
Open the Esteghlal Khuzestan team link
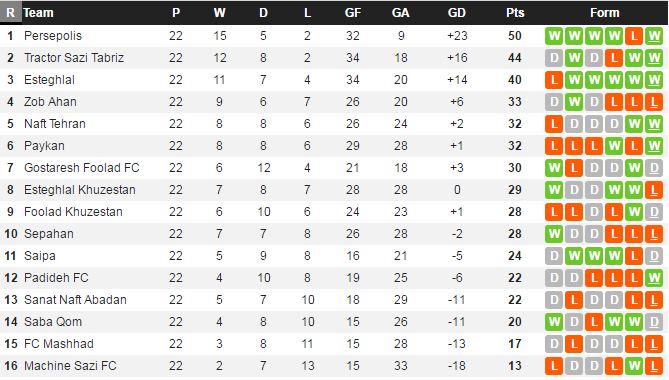pos(80,190)
